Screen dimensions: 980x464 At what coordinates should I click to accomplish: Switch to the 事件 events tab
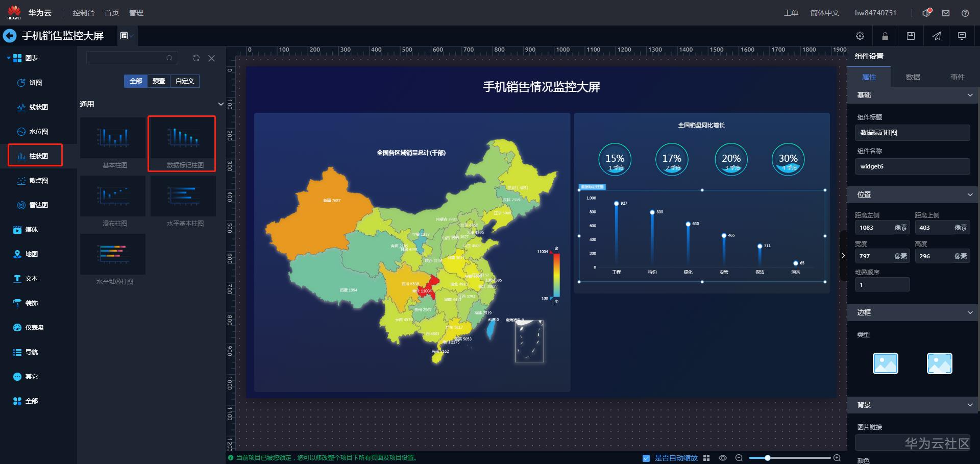[x=958, y=77]
